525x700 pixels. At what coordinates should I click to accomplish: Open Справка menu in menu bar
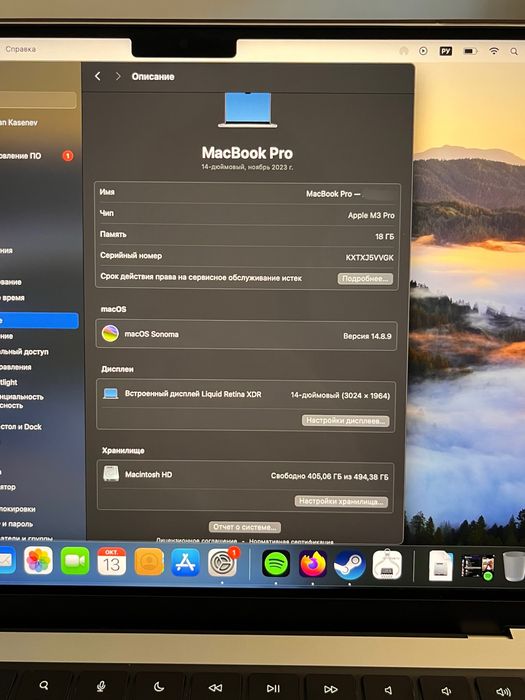coord(21,49)
